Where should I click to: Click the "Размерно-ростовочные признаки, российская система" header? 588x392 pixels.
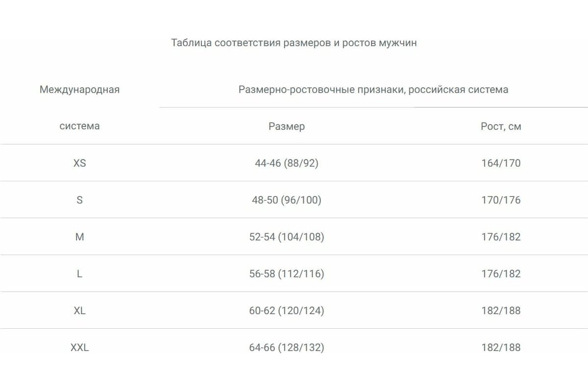[x=373, y=90]
